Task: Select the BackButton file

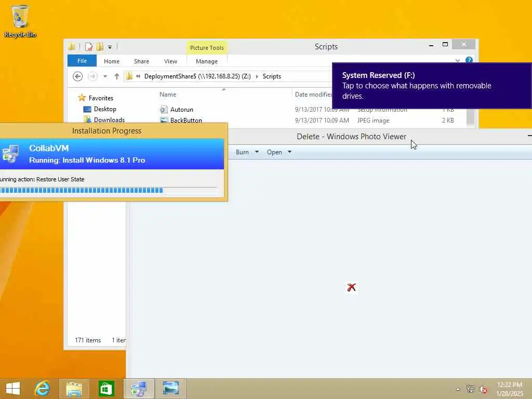Action: coord(186,120)
